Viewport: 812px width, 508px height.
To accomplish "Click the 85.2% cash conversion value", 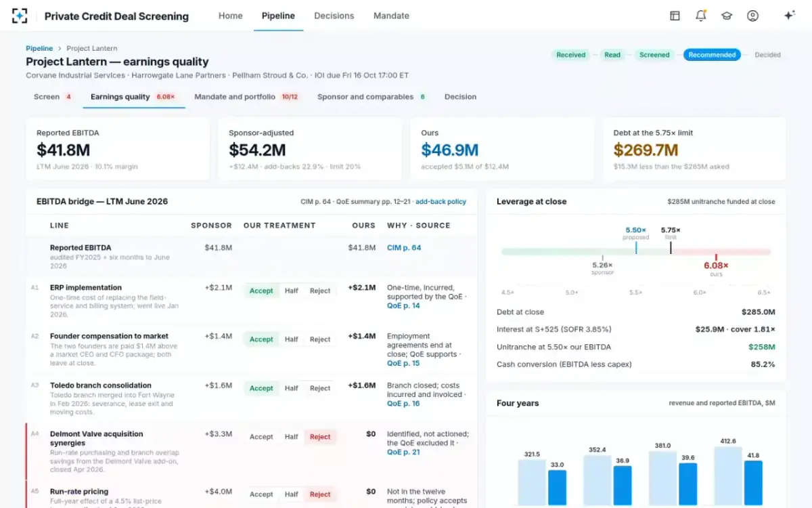I will click(763, 364).
